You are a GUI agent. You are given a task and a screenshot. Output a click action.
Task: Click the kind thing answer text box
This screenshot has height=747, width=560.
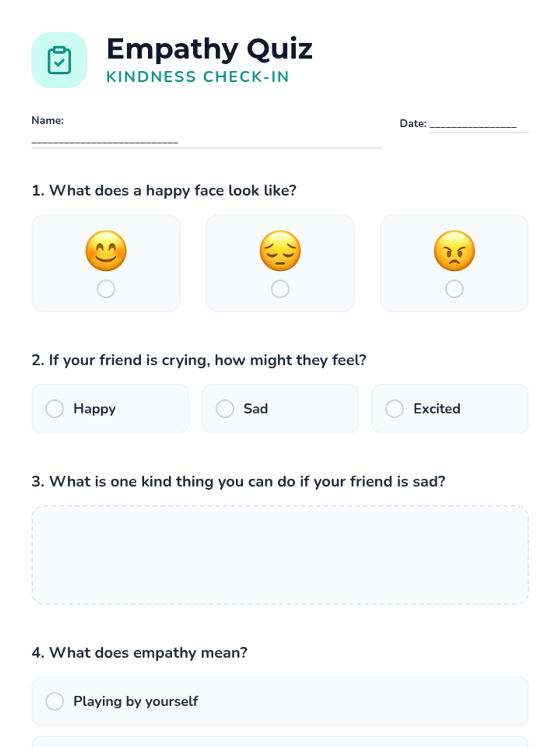(x=280, y=555)
